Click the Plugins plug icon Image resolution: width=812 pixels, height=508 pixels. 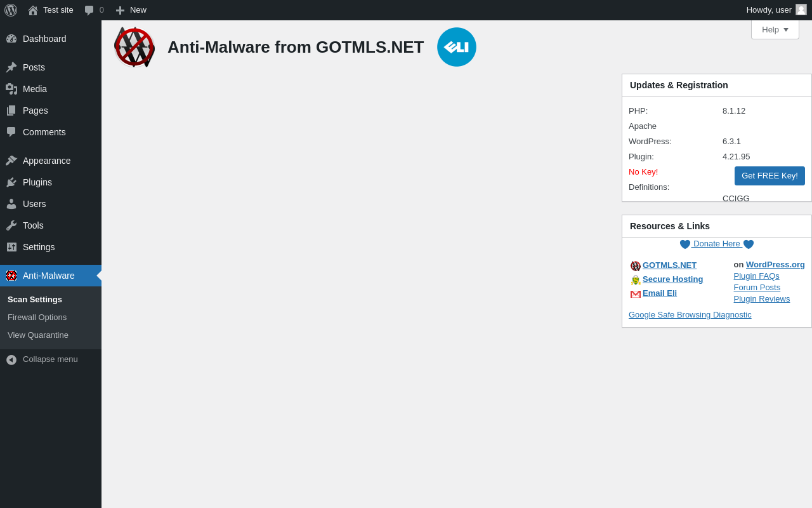11,182
